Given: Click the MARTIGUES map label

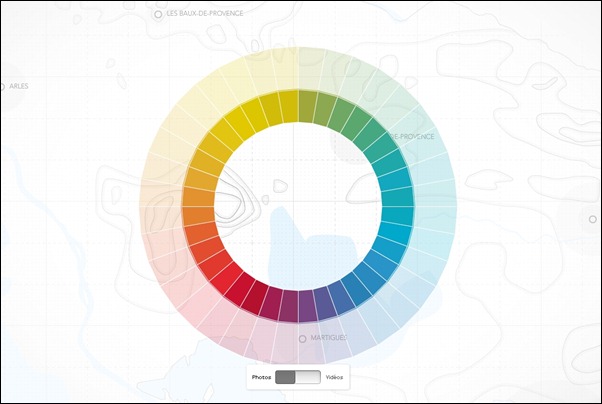Looking at the screenshot, I should [329, 338].
